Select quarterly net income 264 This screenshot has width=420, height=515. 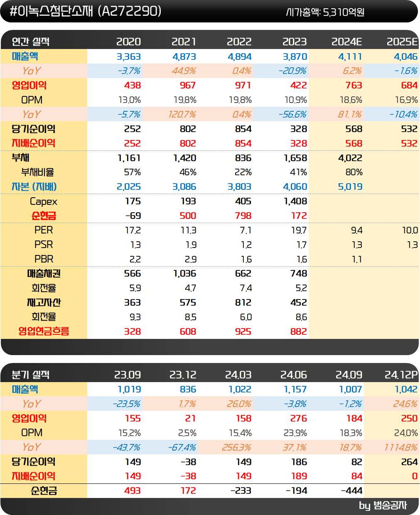click(410, 462)
